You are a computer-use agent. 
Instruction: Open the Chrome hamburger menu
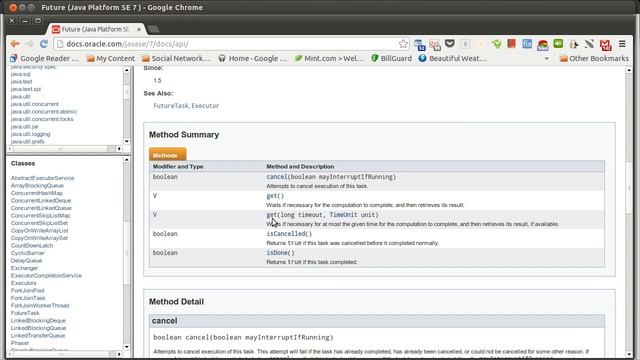[622, 44]
